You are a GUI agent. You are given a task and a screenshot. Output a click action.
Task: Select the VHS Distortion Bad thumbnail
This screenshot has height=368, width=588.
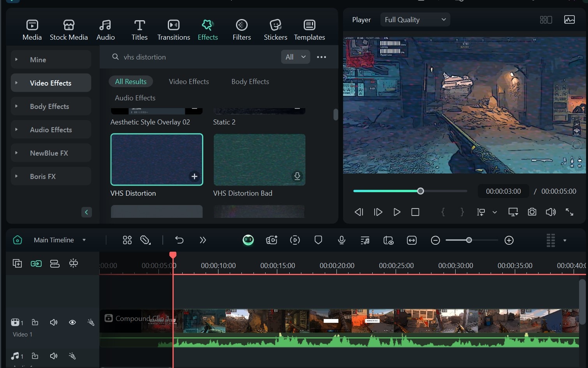click(259, 159)
